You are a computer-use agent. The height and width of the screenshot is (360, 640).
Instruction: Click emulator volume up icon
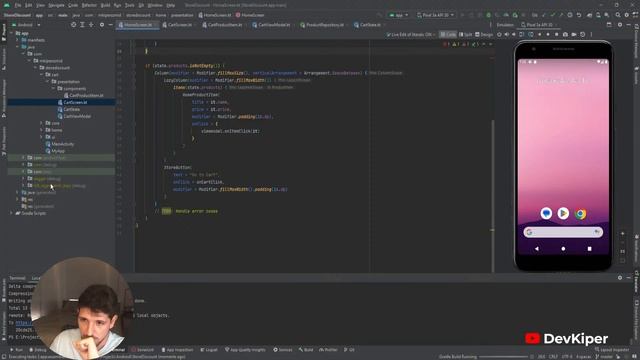tap(507, 35)
